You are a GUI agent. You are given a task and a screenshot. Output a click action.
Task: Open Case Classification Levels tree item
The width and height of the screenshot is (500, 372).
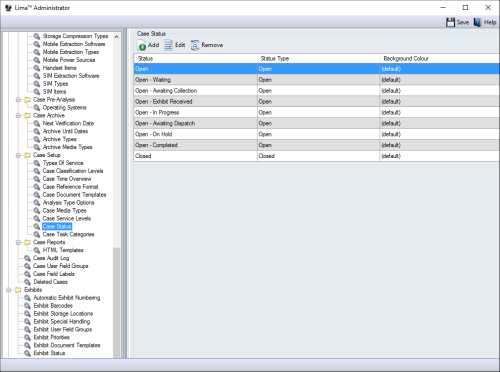pos(73,171)
